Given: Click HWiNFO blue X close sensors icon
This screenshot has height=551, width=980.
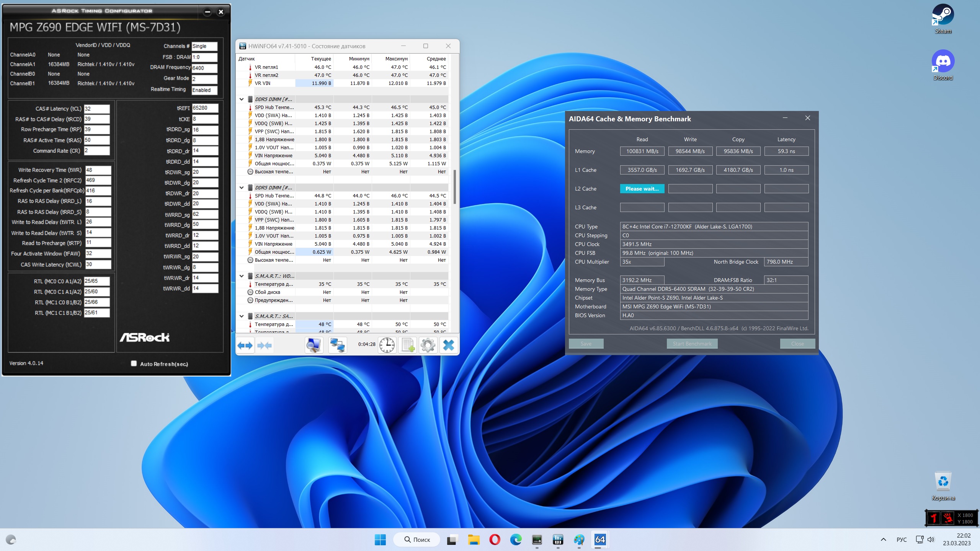Looking at the screenshot, I should [x=448, y=346].
